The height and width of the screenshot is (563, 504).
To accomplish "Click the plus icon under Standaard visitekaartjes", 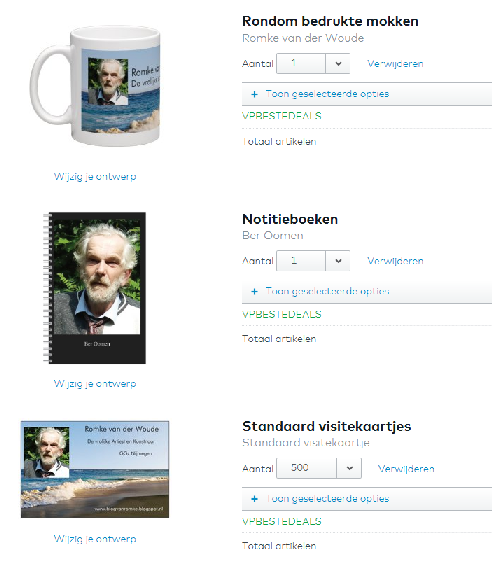I will point(255,499).
